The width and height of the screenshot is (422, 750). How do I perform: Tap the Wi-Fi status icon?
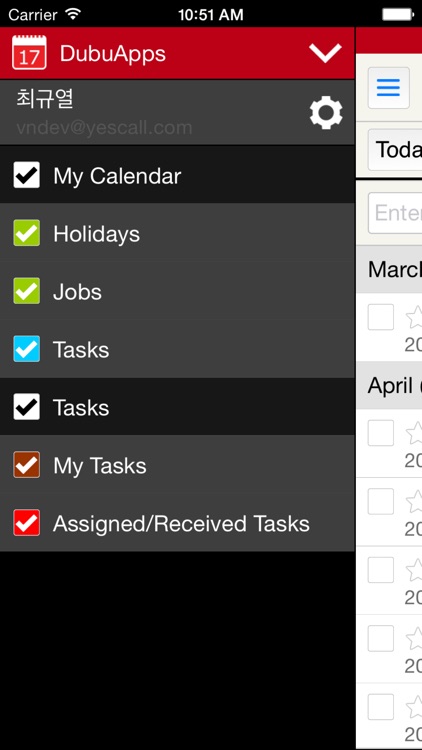(73, 14)
